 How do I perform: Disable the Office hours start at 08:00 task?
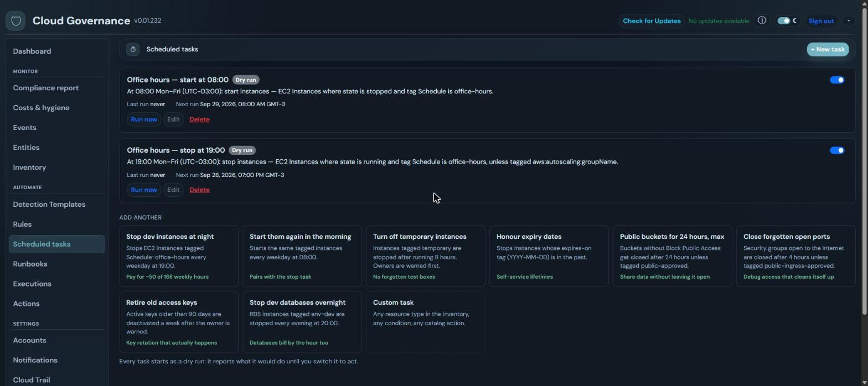click(837, 80)
